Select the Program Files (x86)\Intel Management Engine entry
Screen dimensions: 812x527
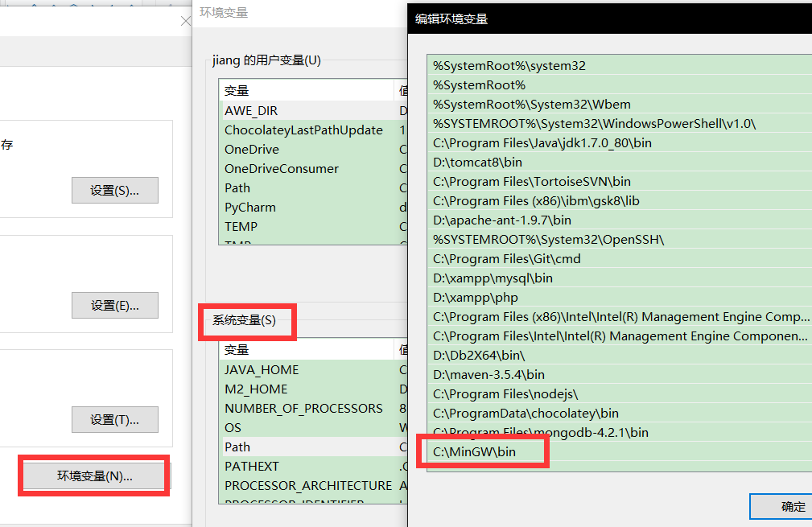coord(620,316)
